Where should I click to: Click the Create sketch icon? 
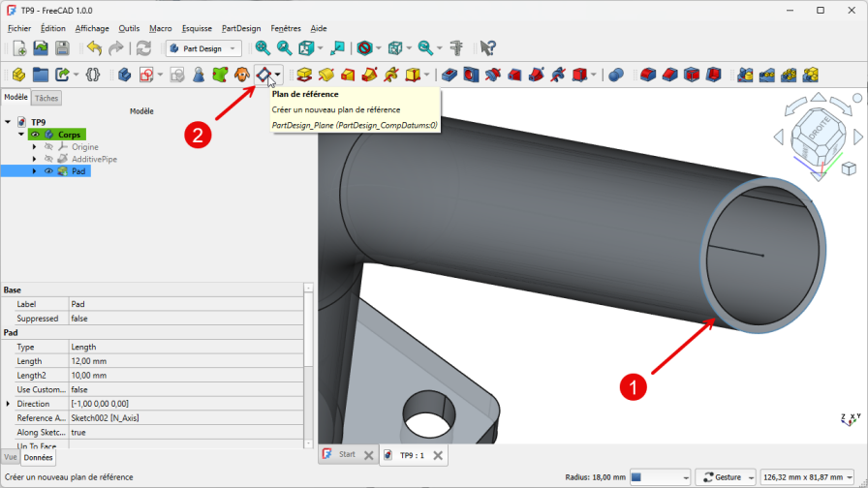tap(147, 75)
